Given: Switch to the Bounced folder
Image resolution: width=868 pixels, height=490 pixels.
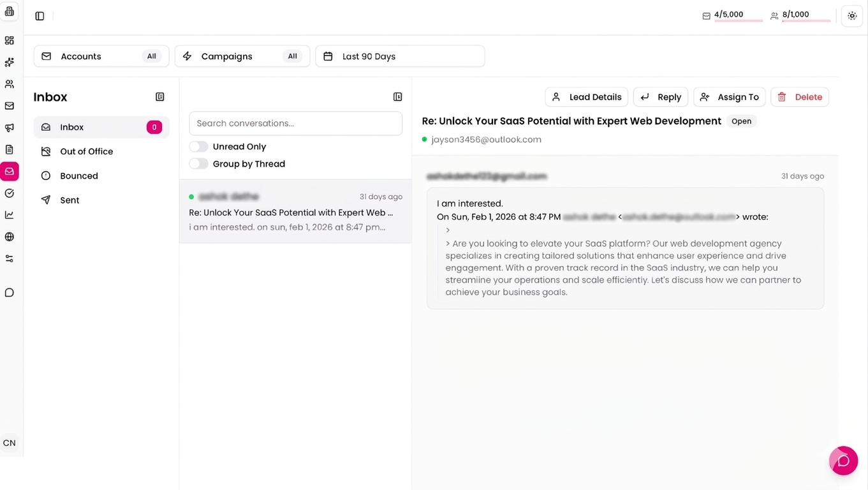Looking at the screenshot, I should point(78,175).
